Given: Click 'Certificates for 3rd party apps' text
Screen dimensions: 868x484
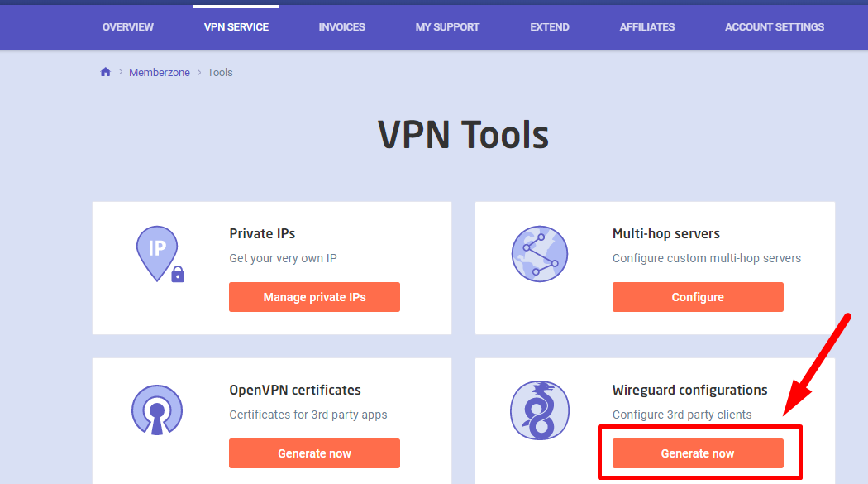Looking at the screenshot, I should pyautogui.click(x=308, y=415).
